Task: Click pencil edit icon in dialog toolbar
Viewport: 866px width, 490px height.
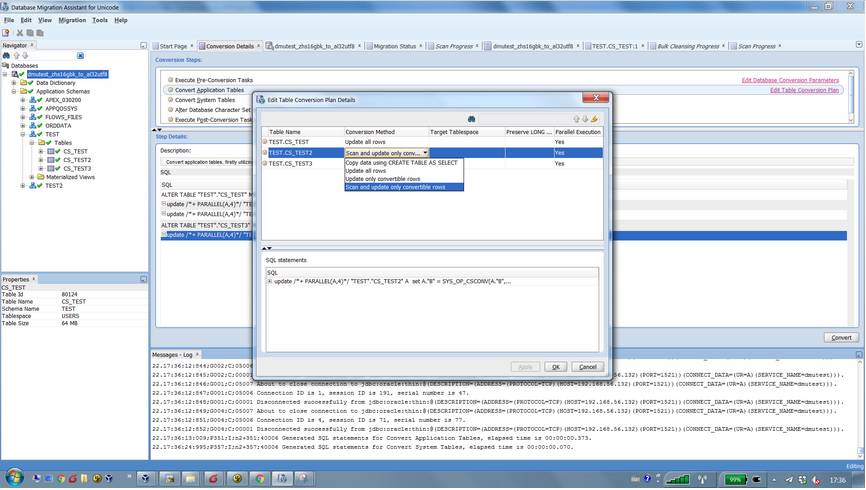Action: 594,119
